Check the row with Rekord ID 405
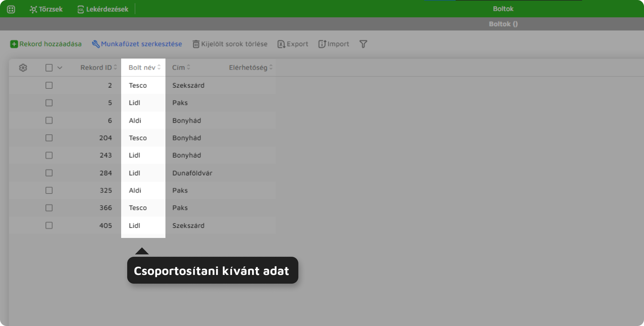Screen dimensions: 644x326 49,225
